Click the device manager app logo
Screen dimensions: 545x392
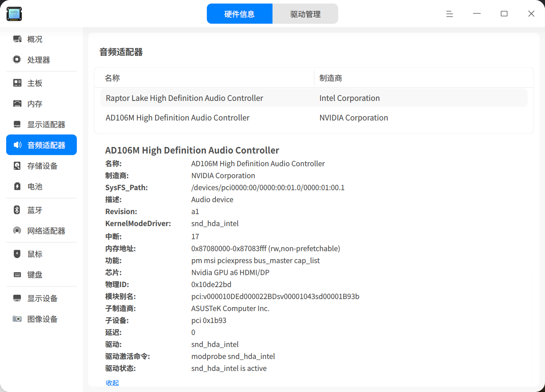pyautogui.click(x=14, y=14)
